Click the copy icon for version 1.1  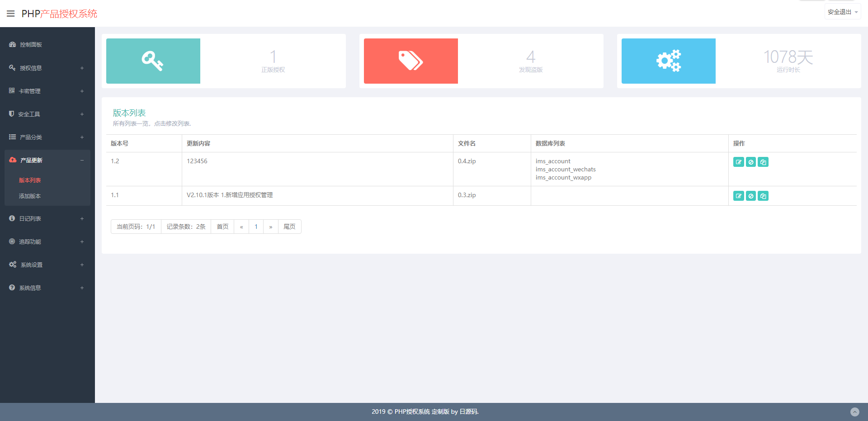coord(763,196)
